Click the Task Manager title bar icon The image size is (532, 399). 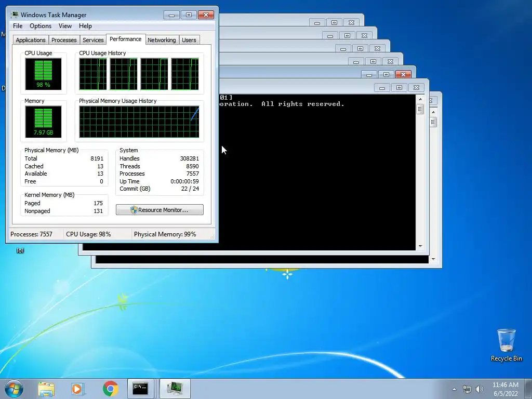pos(14,15)
